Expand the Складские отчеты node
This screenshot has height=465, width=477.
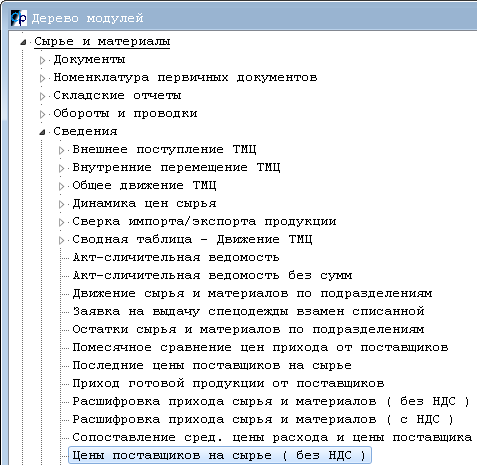coord(42,96)
